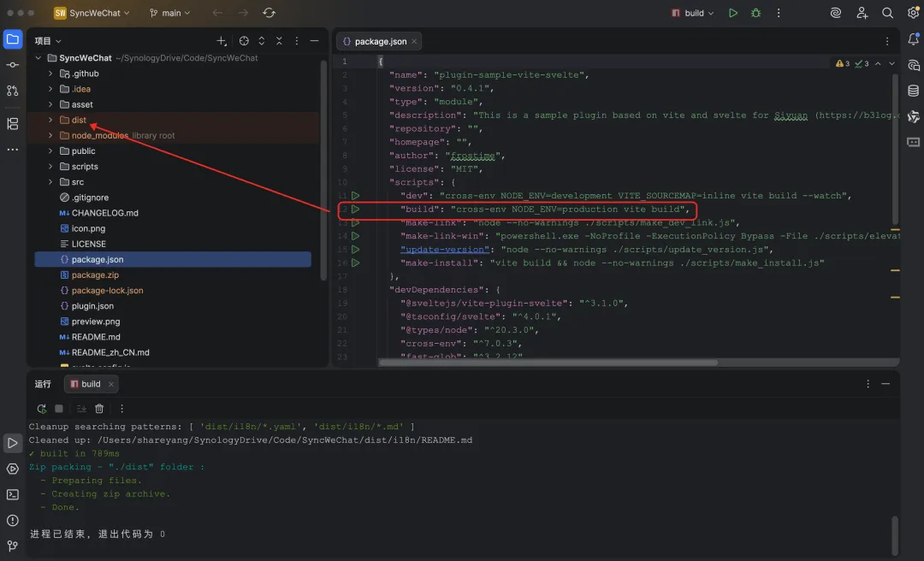Screen dimensions: 924x561
Task: Clear Run console with trash icon
Action: pos(99,409)
